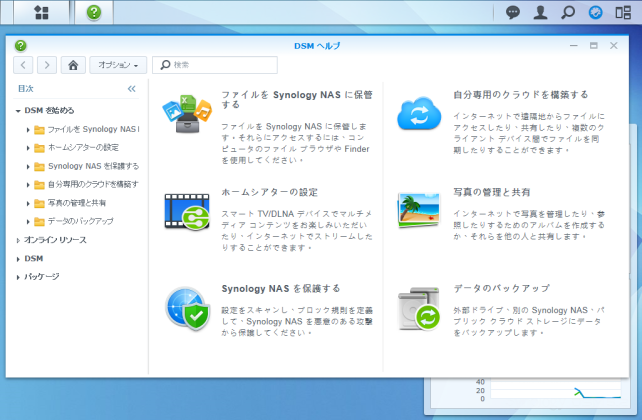Select オンライン リソース in the tree
The image size is (642, 420).
point(55,240)
